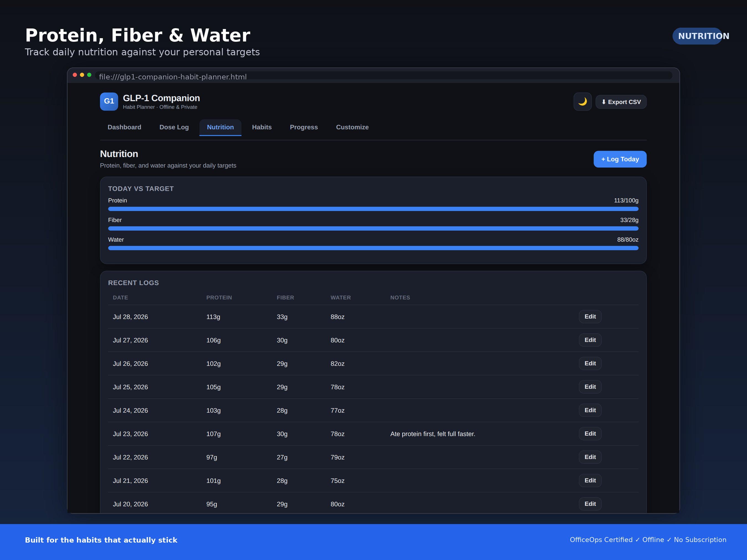Click the 113/100g protein value

[626, 200]
